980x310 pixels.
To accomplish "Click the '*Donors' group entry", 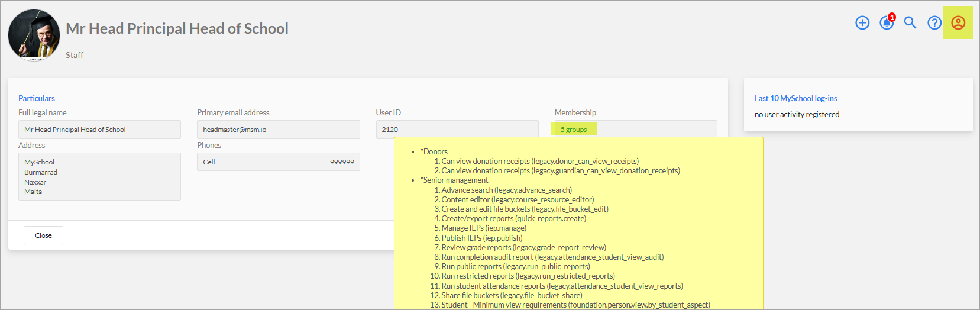I will point(434,151).
